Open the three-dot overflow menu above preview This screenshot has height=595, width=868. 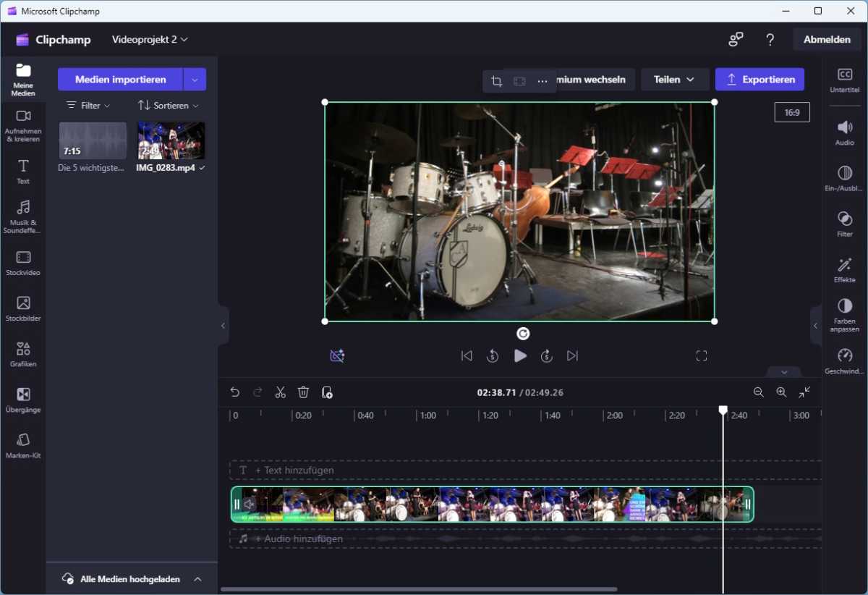pos(542,81)
